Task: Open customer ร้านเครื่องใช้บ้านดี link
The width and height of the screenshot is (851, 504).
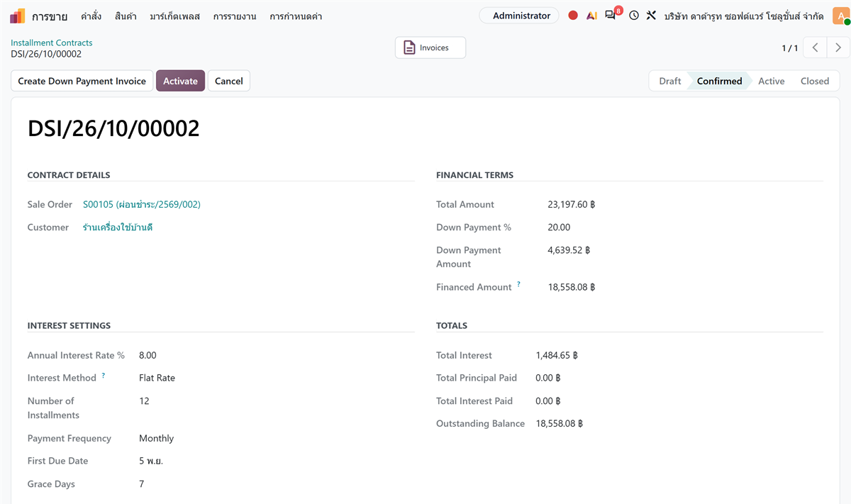Action: [x=118, y=228]
